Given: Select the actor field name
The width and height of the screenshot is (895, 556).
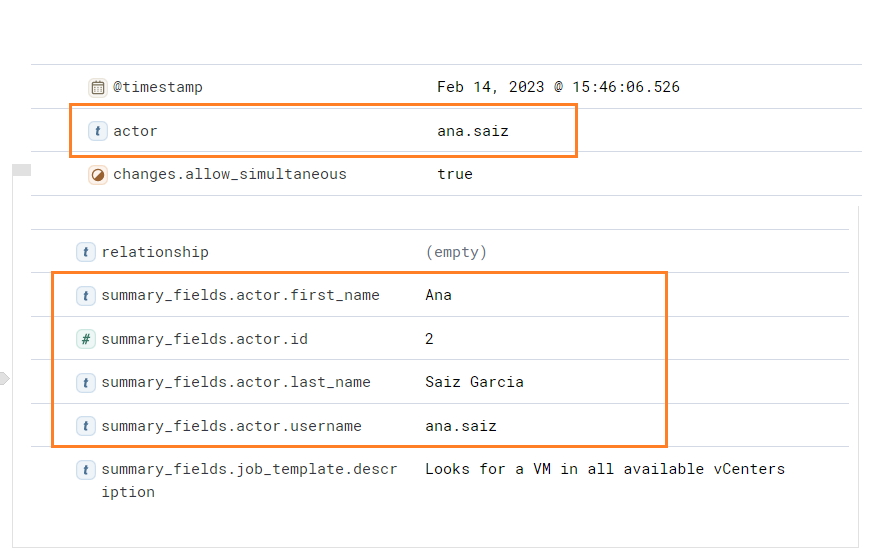Looking at the screenshot, I should (x=135, y=131).
